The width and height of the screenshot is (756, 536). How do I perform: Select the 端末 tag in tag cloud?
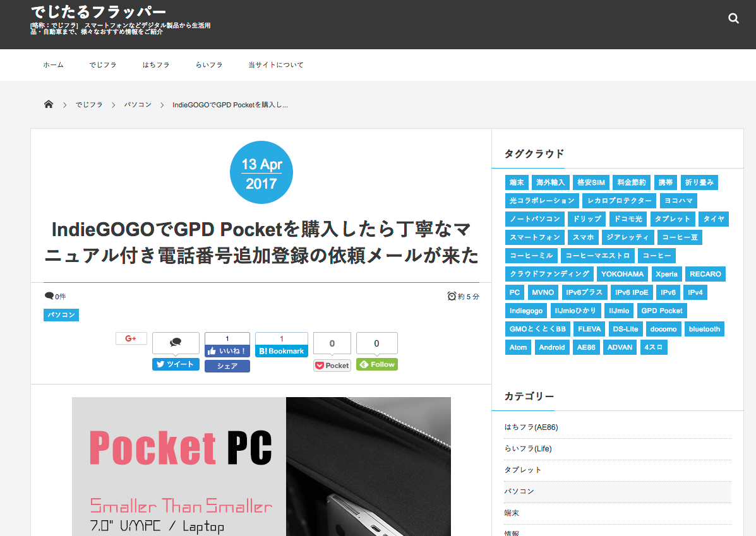517,182
